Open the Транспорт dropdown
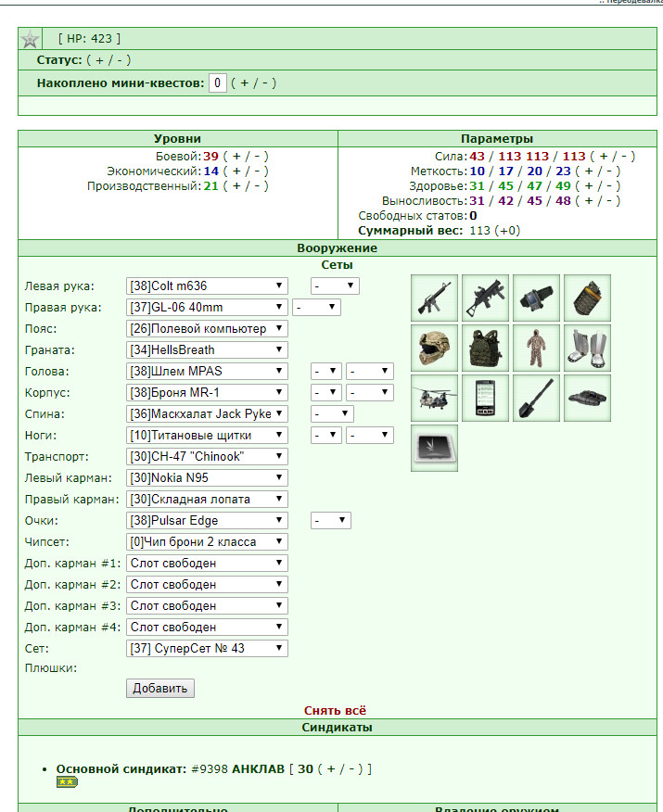This screenshot has height=812, width=663. coord(207,456)
